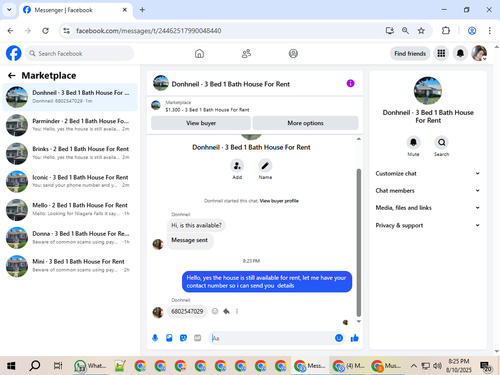The image size is (500, 375).
Task: Expand Privacy & support section
Action: 428,225
